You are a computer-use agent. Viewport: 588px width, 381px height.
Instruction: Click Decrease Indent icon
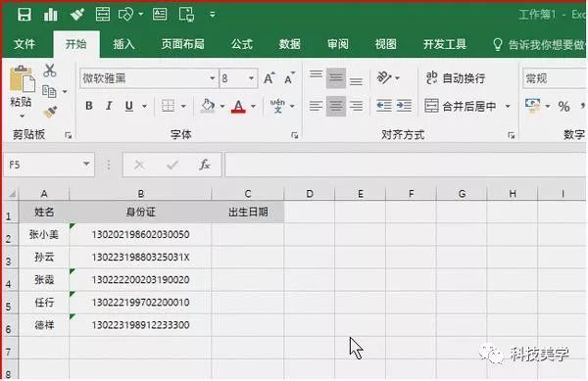tap(384, 106)
